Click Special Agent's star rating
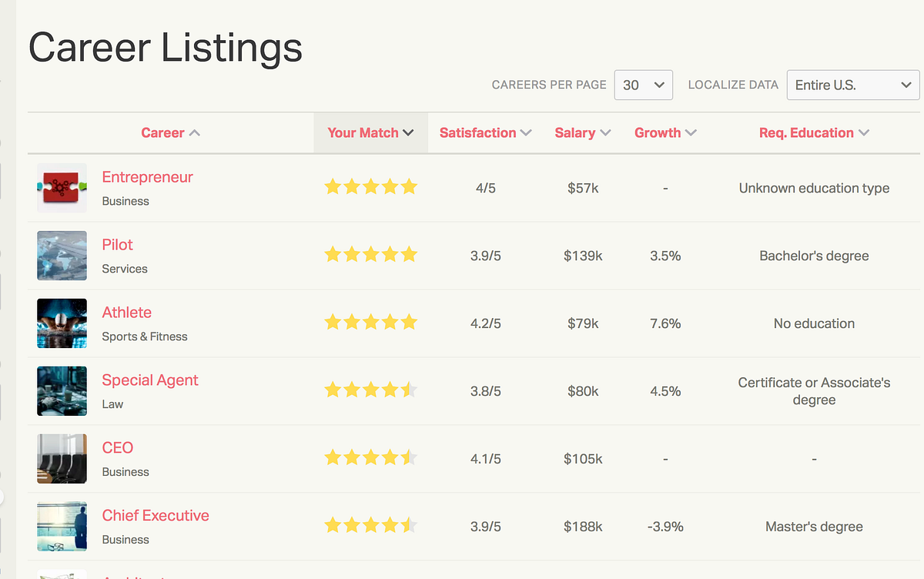 tap(370, 390)
